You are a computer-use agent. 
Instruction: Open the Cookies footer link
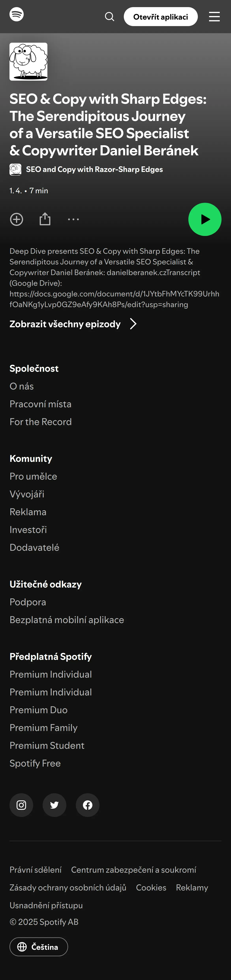pos(151,888)
